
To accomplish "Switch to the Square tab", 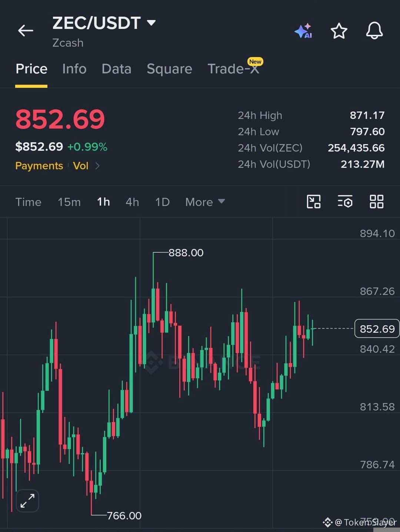I will 169,69.
